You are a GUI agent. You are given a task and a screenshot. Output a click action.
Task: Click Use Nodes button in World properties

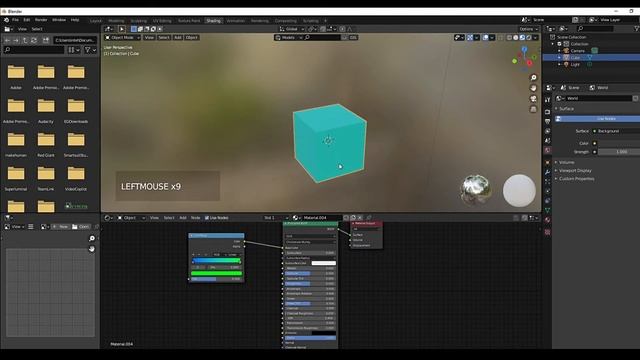(598, 118)
